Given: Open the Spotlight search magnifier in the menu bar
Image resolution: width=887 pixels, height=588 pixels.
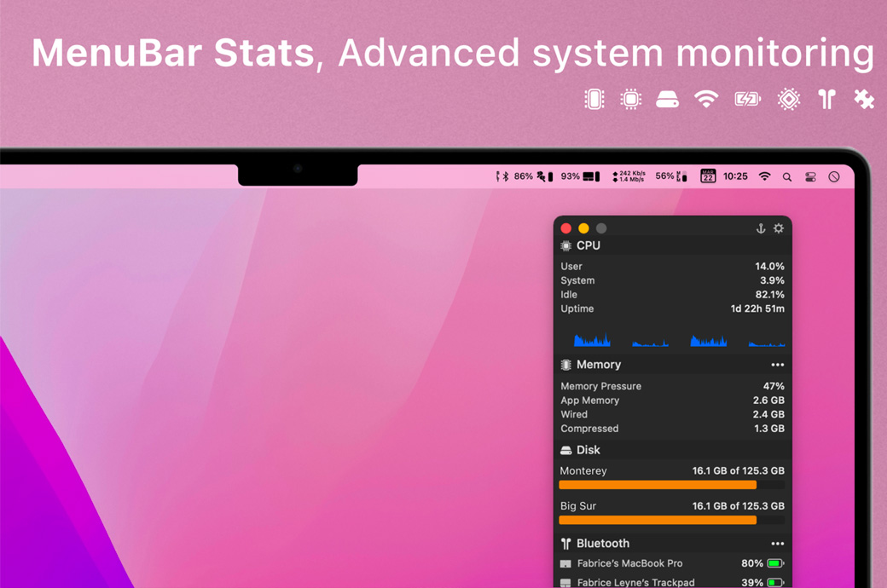Looking at the screenshot, I should 787,177.
